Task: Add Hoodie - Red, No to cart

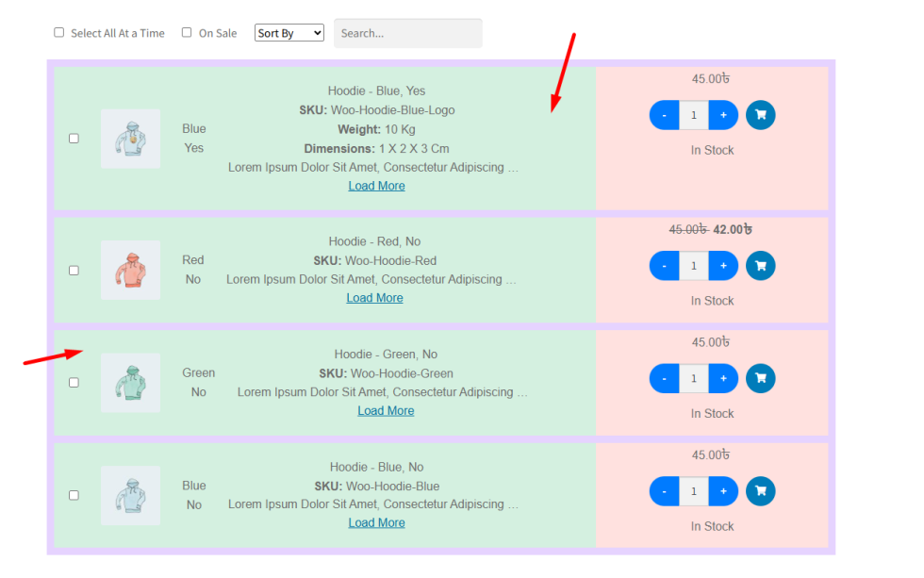Action: click(x=760, y=266)
